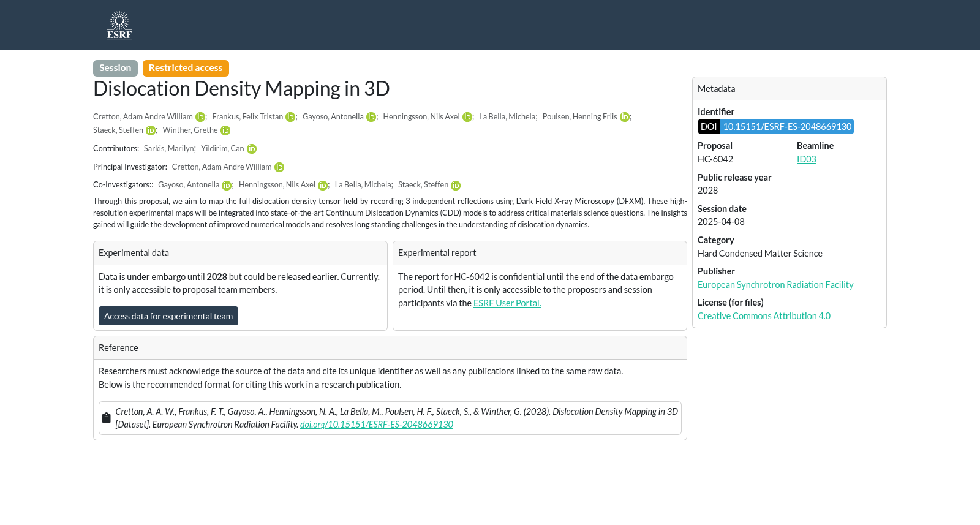This screenshot has height=525, width=980.
Task: Click author name La Bella, Michela in authors list
Action: pyautogui.click(x=507, y=116)
